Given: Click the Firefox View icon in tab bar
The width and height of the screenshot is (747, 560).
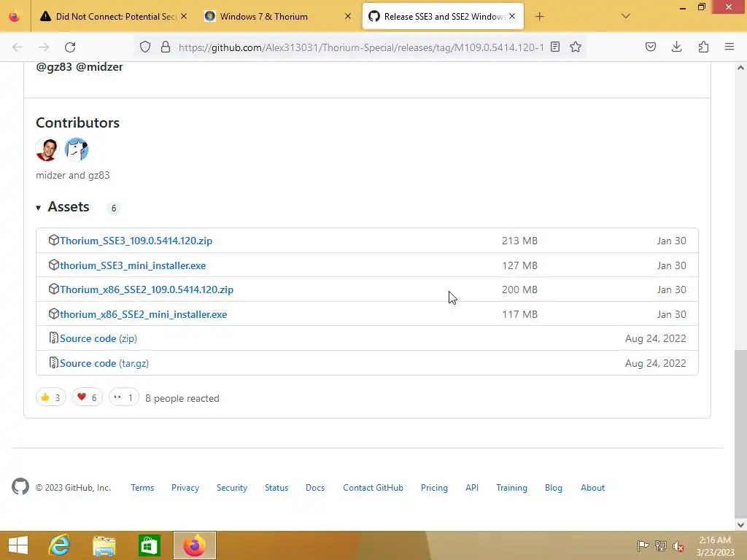Looking at the screenshot, I should pos(15,17).
